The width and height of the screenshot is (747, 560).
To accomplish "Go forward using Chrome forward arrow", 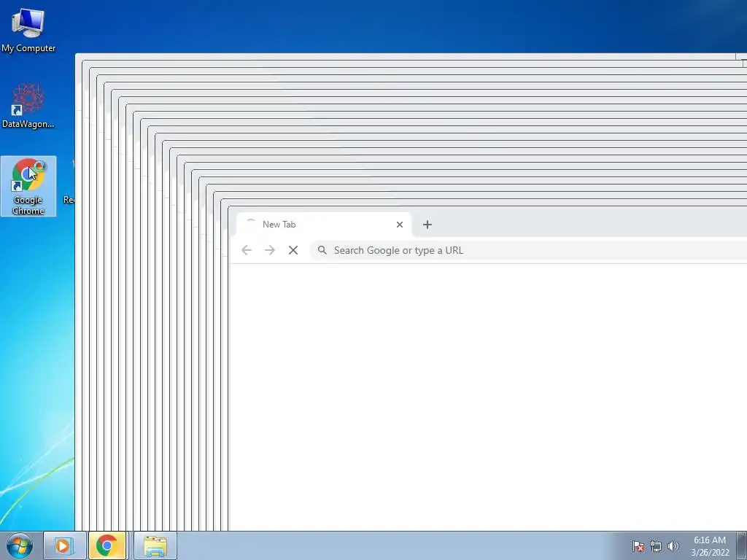I will (x=270, y=250).
